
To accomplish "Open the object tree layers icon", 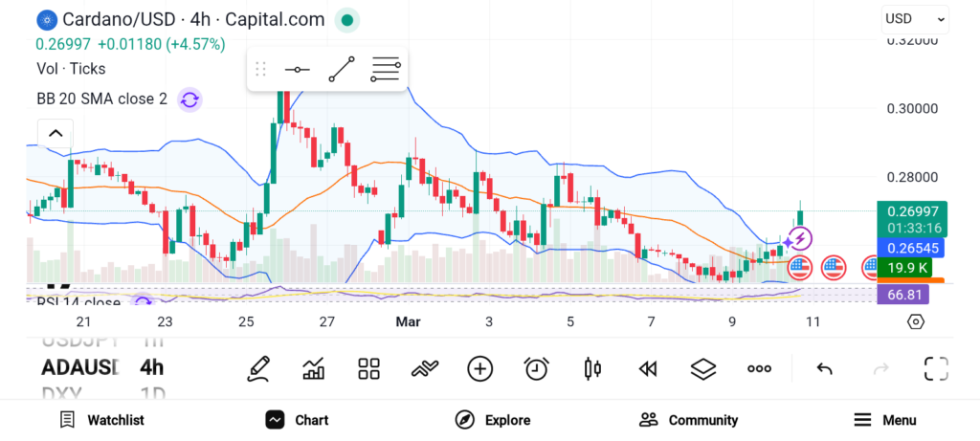I will point(703,368).
